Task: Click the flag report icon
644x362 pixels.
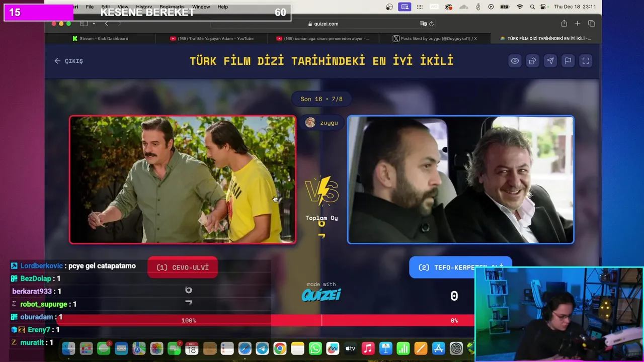Action: point(568,61)
